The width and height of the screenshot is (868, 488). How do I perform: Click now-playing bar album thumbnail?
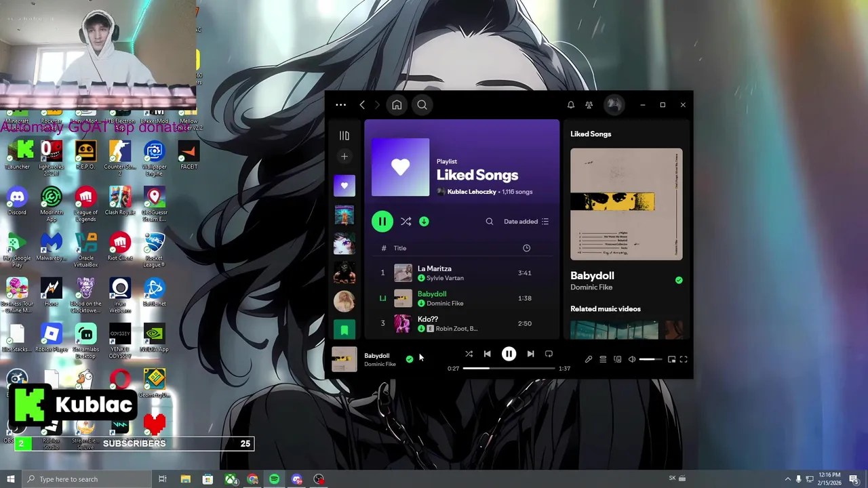tap(344, 359)
